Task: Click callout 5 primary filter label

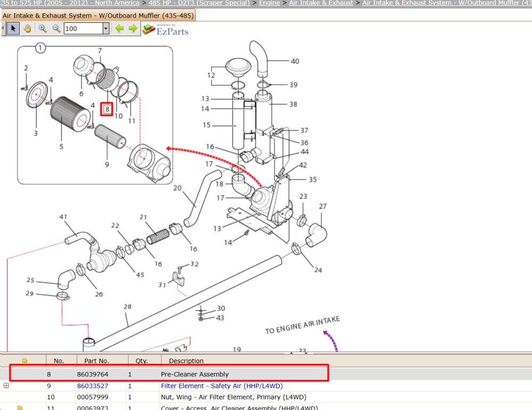Action: click(x=61, y=147)
